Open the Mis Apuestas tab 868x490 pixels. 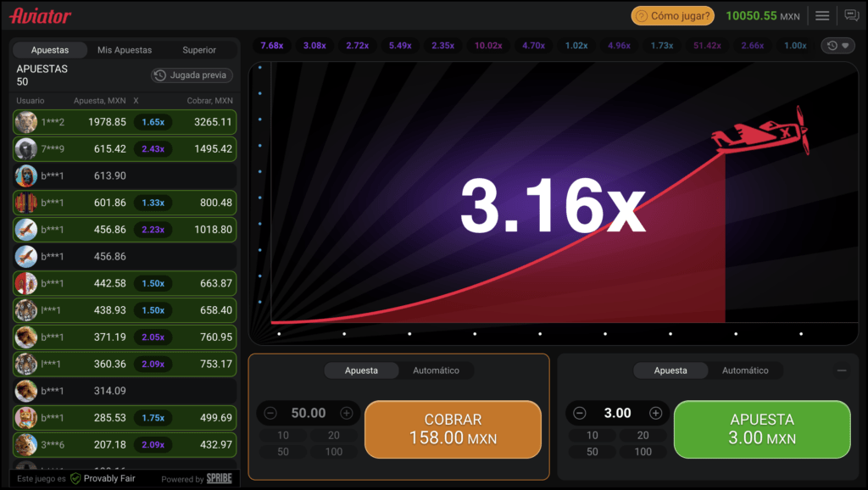pyautogui.click(x=125, y=50)
